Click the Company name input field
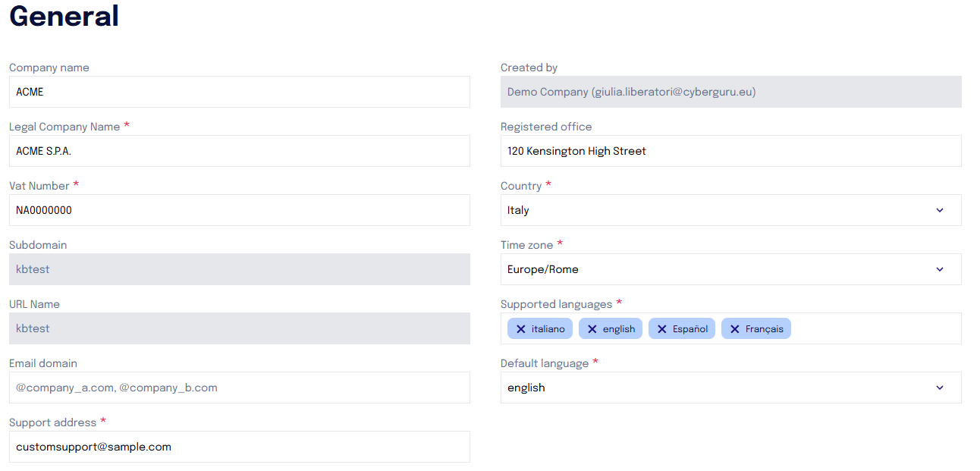The image size is (980, 471). pyautogui.click(x=239, y=92)
